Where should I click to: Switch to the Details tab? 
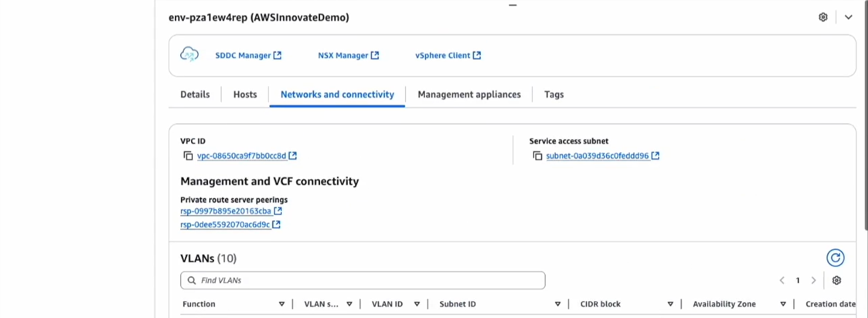[x=195, y=94]
